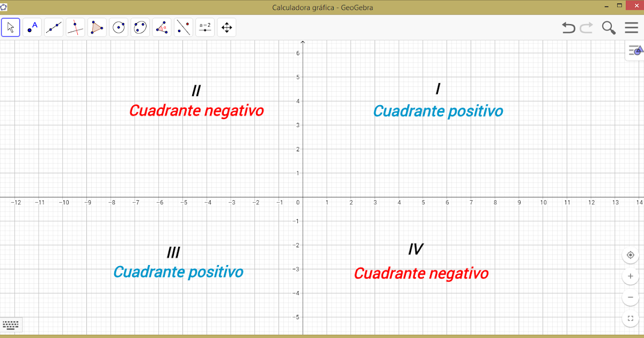Select the Line tool
Screen dimensions: 644x338
click(53, 27)
